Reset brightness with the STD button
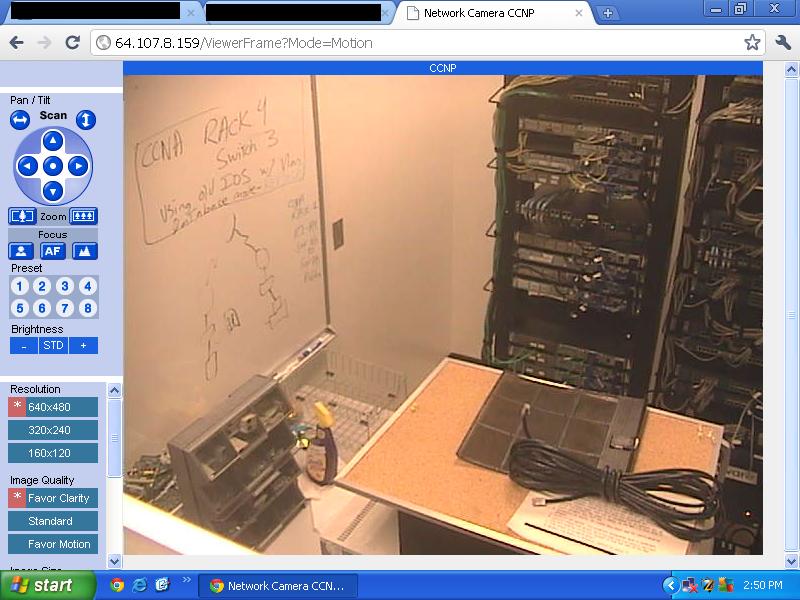 pos(53,343)
